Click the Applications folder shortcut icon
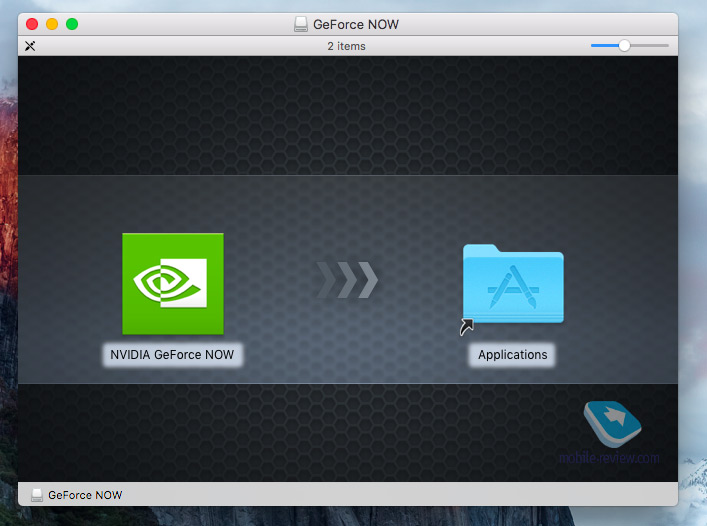 pos(513,284)
